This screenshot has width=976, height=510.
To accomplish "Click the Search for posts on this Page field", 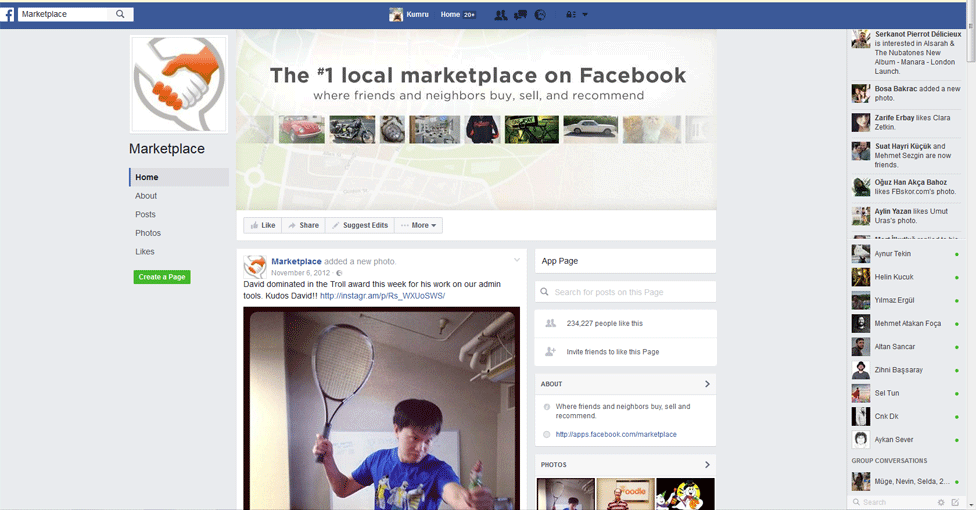I will click(625, 292).
